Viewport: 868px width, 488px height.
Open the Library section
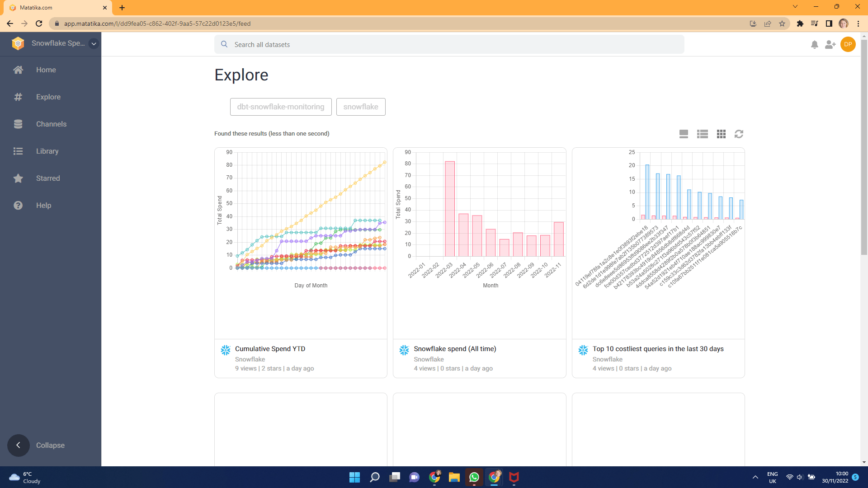click(x=47, y=151)
